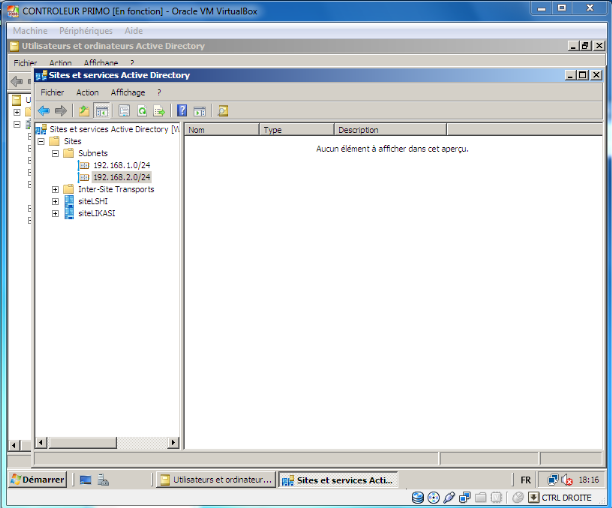Open the VirtualBox Aide menu
The width and height of the screenshot is (612, 508).
click(x=133, y=31)
